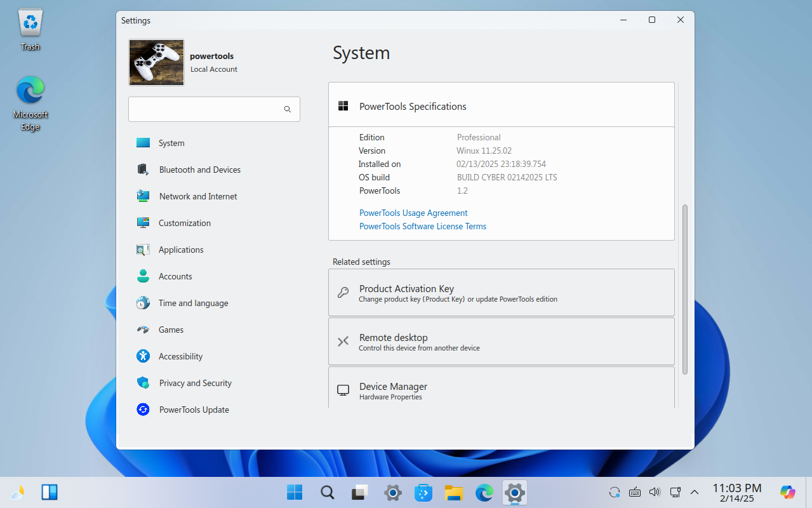The height and width of the screenshot is (508, 812).
Task: Select Network and Internet menu item
Action: (214, 196)
